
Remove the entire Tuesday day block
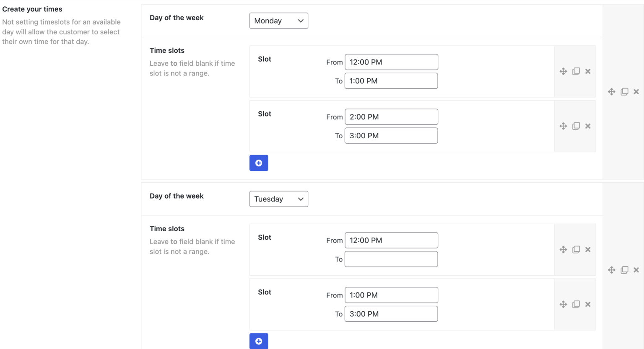point(636,270)
